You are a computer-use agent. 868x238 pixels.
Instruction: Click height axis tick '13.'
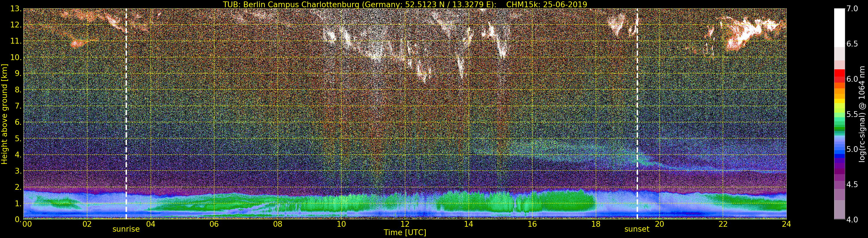point(16,9)
